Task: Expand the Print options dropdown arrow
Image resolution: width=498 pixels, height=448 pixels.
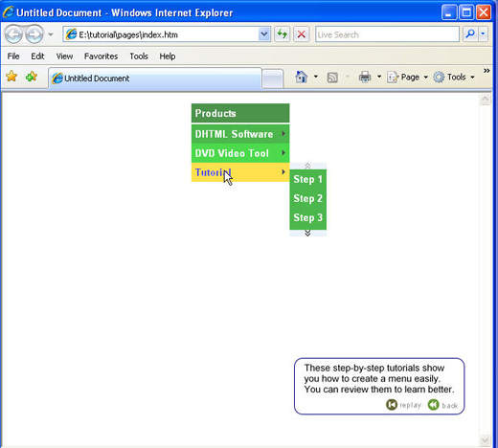Action: coord(379,77)
